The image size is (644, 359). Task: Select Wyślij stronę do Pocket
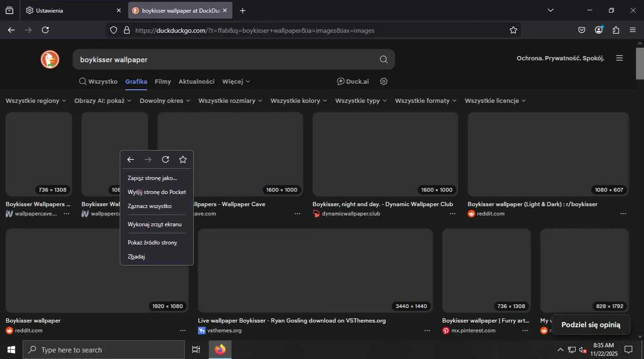[157, 192]
